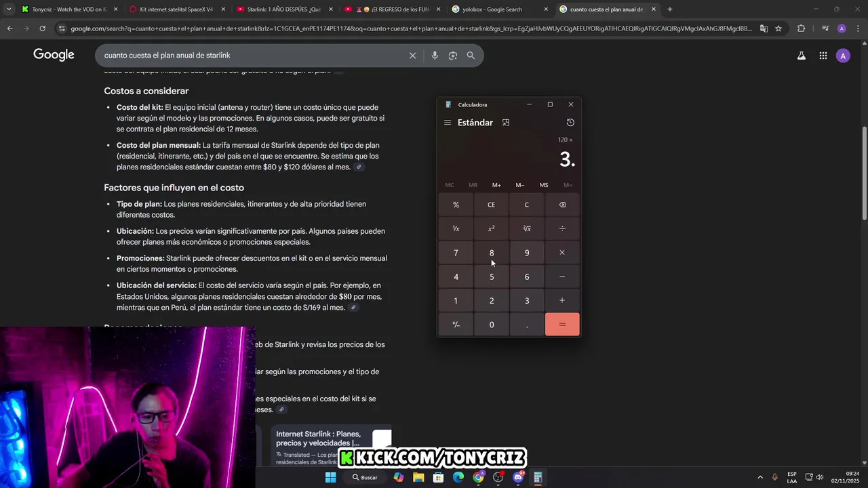Screen dimensions: 868x488
Task: Click calculator digit 7
Action: [x=456, y=253]
